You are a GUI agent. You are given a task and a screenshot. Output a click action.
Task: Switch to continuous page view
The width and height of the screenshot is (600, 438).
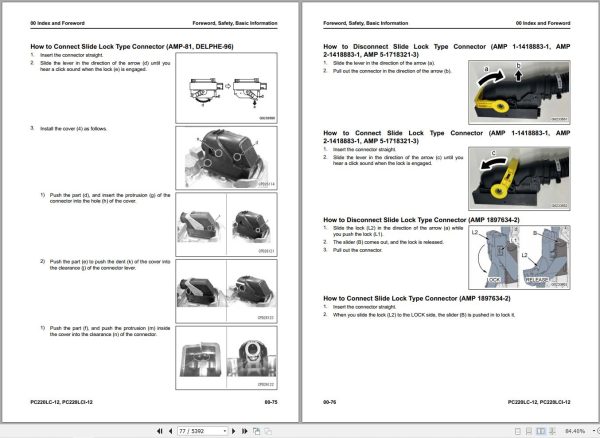pyautogui.click(x=529, y=431)
